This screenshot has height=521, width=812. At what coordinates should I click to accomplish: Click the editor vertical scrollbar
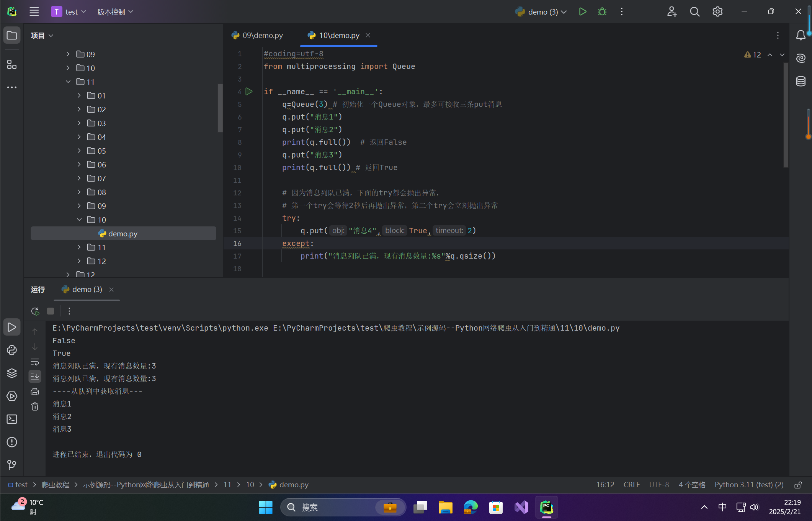tap(786, 115)
